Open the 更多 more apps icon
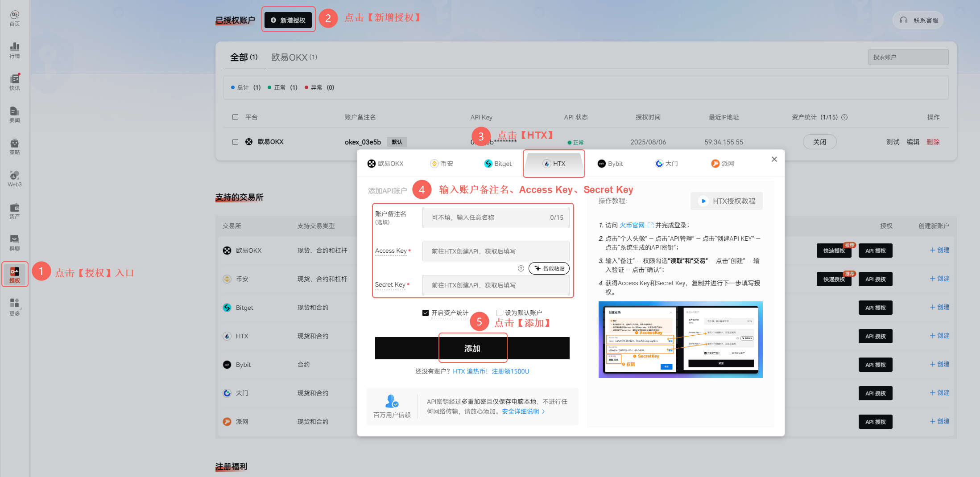 pyautogui.click(x=15, y=307)
